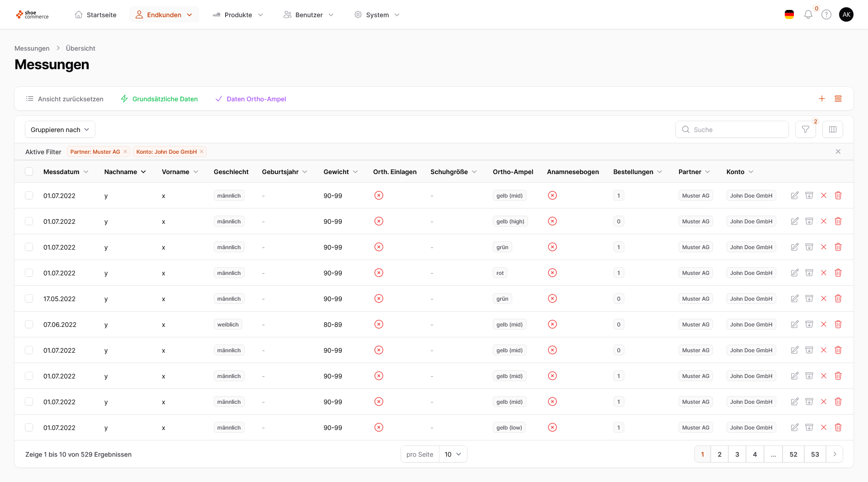The image size is (868, 482).
Task: Toggle the select-all header checkbox
Action: 29,172
